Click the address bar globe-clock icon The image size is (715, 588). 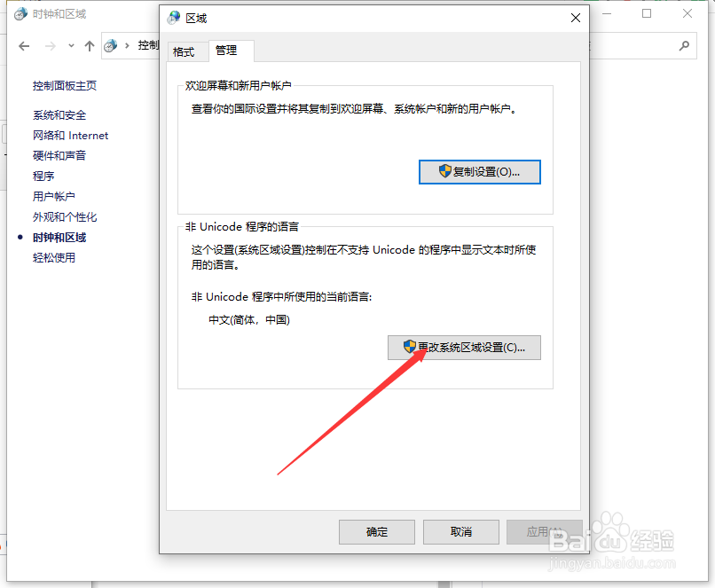[x=110, y=45]
